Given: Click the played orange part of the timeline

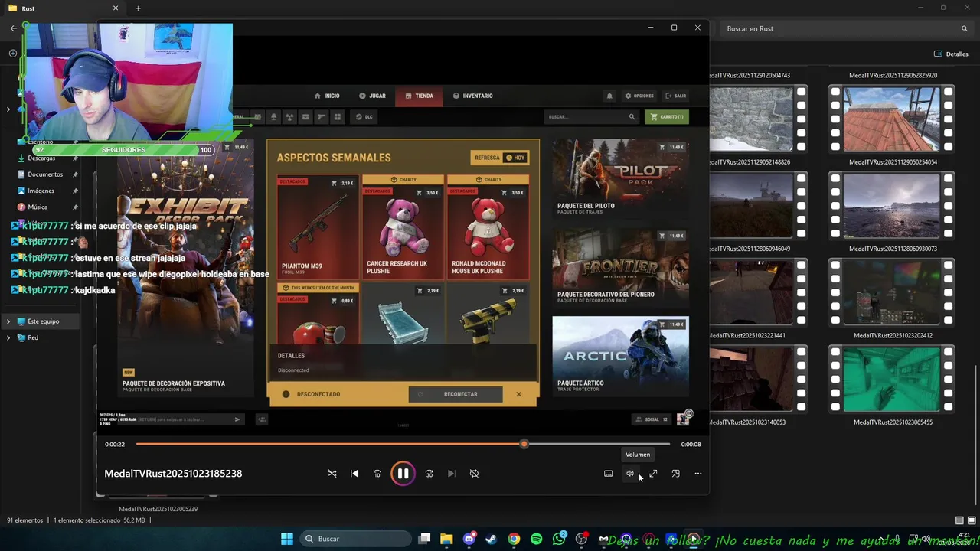Looking at the screenshot, I should (329, 444).
